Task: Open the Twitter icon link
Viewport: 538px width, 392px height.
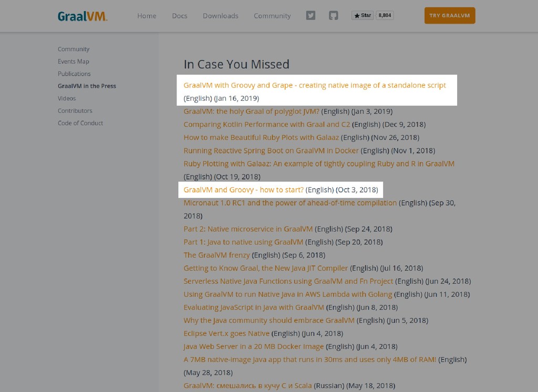Action: click(311, 15)
